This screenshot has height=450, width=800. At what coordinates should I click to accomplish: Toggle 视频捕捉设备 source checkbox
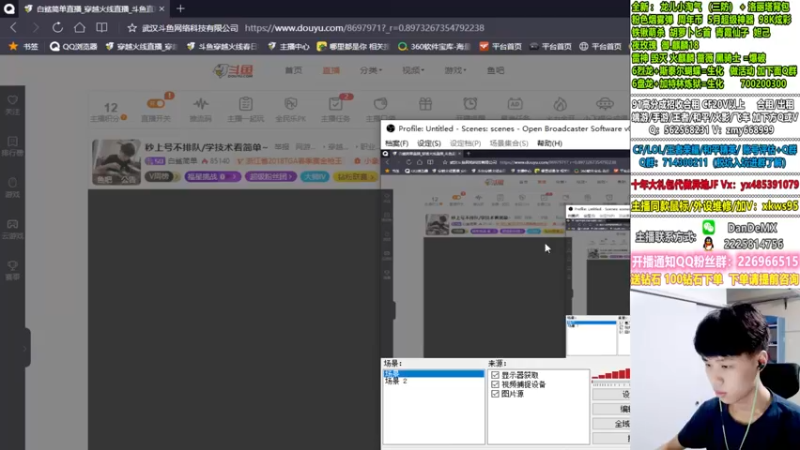(495, 384)
